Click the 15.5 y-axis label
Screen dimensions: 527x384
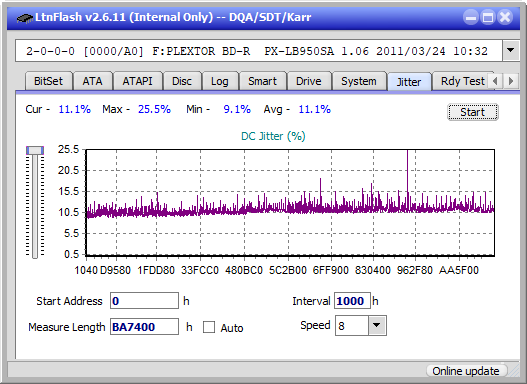(68, 191)
